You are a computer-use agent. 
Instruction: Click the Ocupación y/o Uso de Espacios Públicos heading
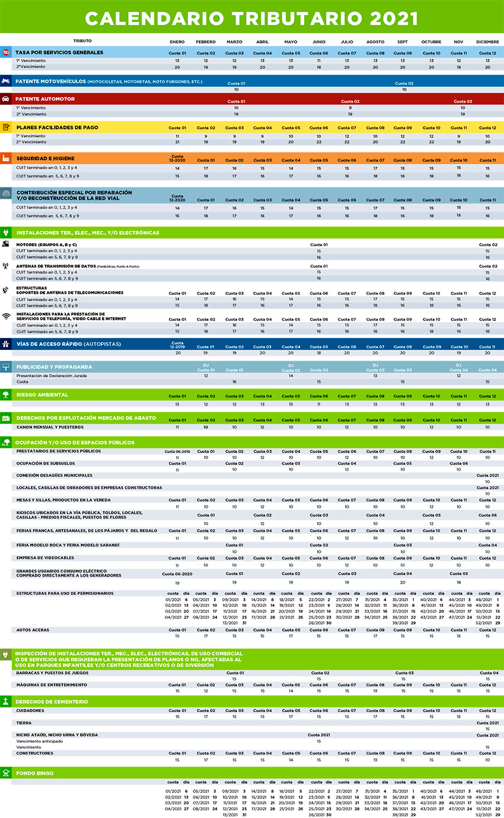tap(75, 442)
